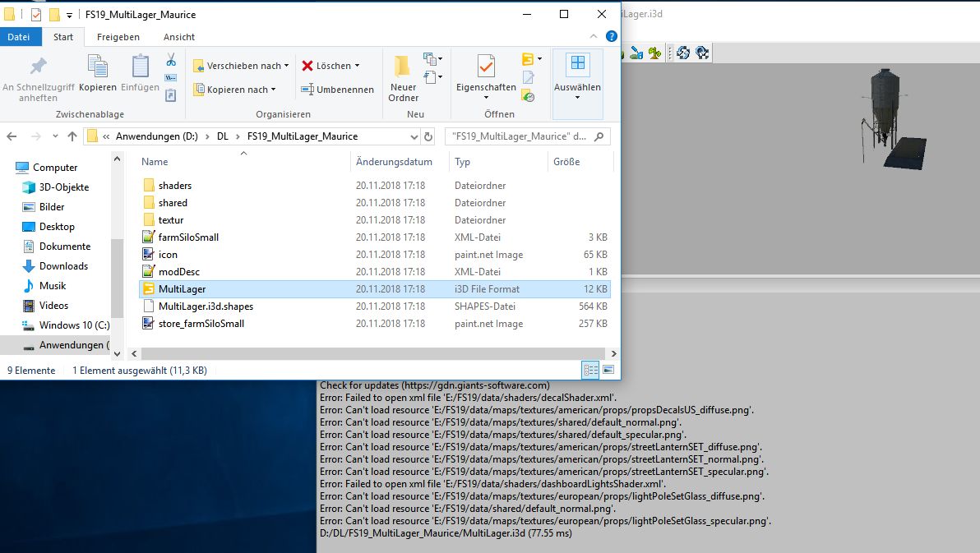Switch to the Ansicht ribbon tab

coord(179,37)
